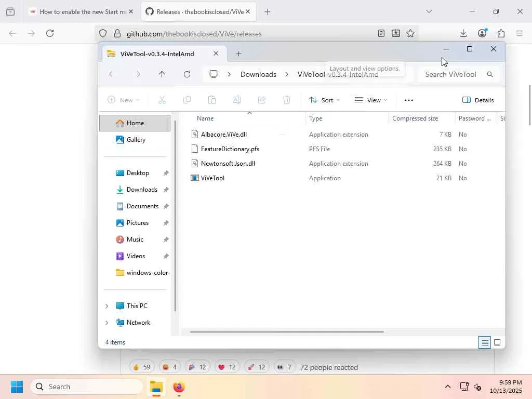Image resolution: width=532 pixels, height=399 pixels.
Task: Toggle the Details pane button
Action: [478, 100]
